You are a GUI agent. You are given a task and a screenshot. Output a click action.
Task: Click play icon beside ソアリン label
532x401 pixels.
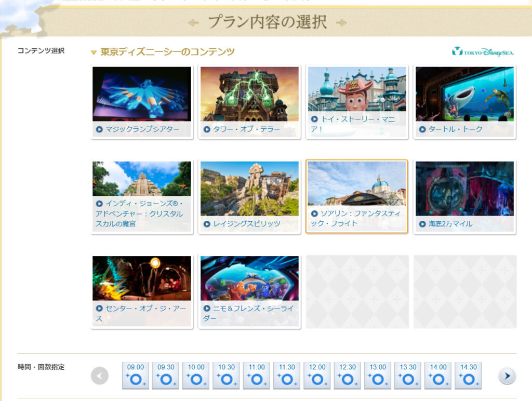pos(314,213)
